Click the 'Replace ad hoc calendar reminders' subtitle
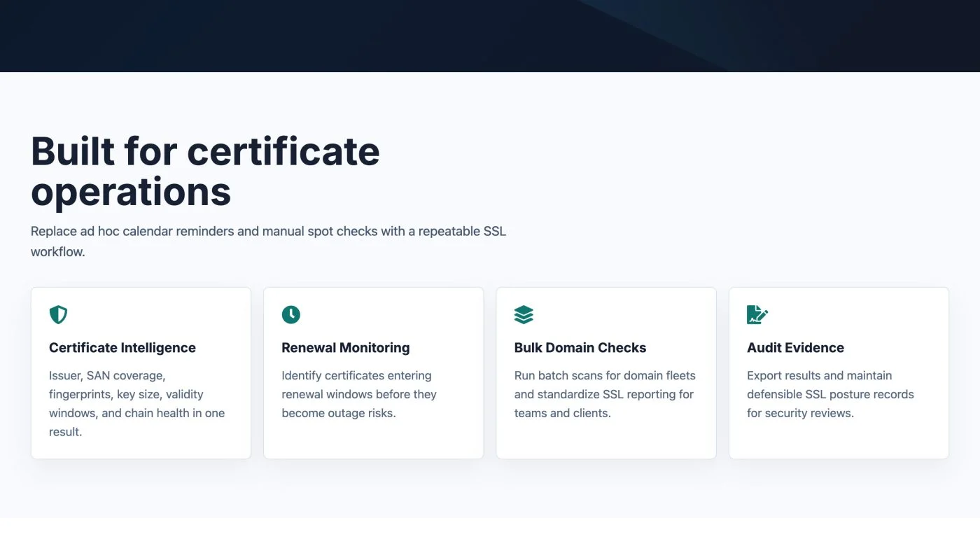This screenshot has height=560, width=980. pos(268,241)
